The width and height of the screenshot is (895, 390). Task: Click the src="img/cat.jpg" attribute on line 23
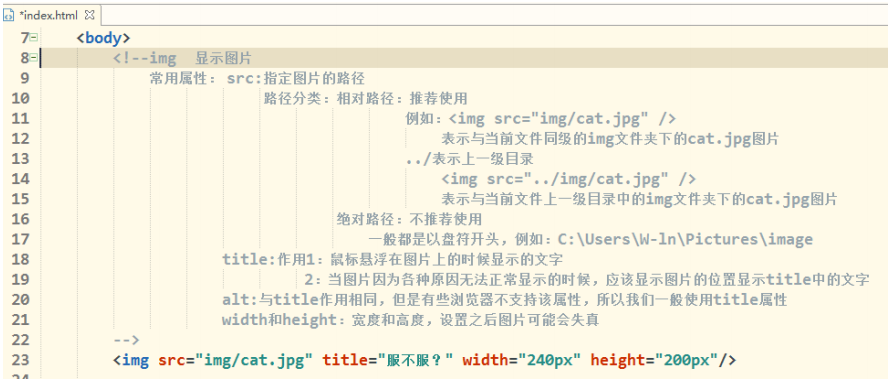[236, 360]
